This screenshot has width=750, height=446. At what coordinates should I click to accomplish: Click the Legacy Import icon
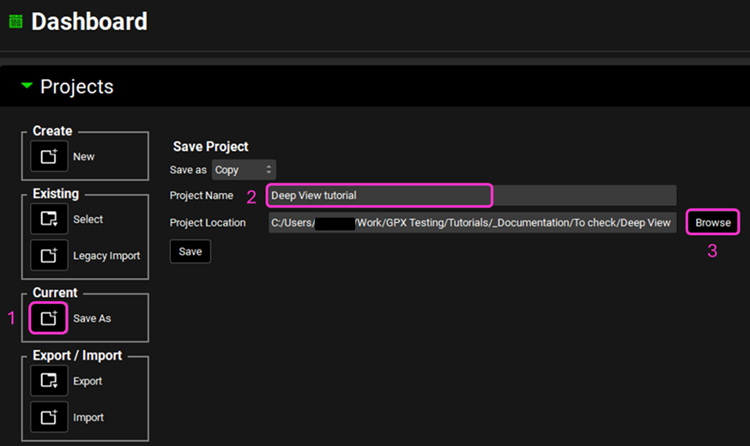[49, 256]
